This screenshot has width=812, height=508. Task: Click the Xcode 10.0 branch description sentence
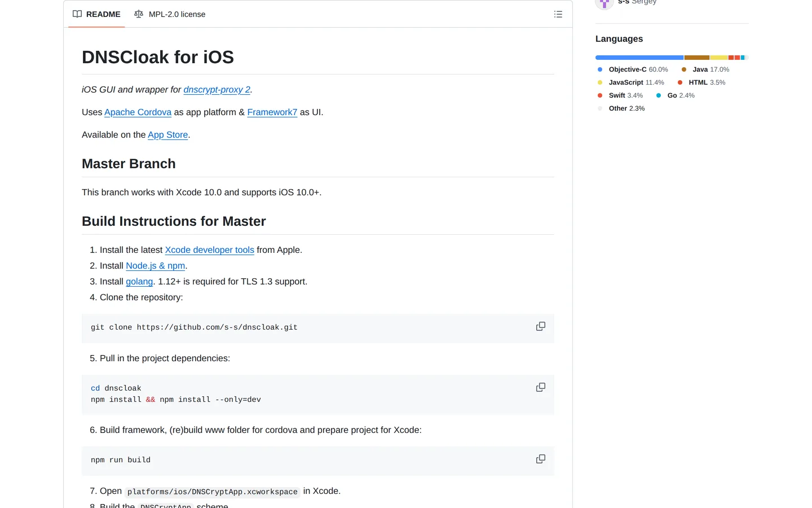(x=202, y=192)
